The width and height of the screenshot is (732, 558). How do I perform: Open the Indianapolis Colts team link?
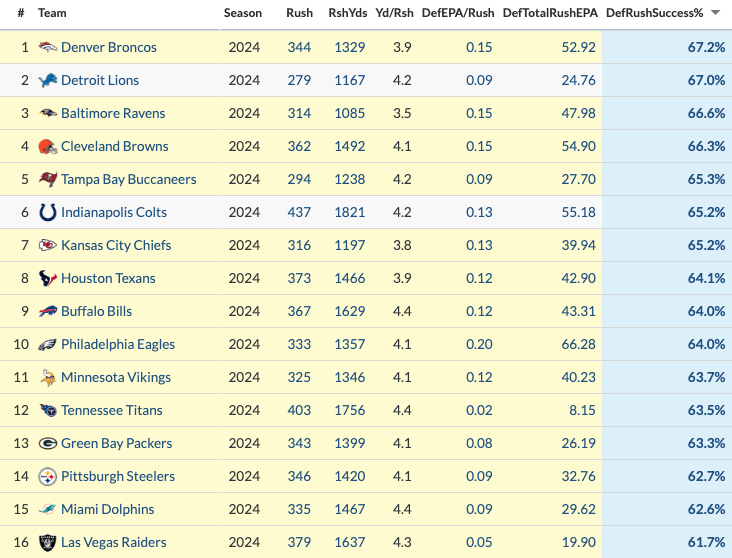click(114, 212)
